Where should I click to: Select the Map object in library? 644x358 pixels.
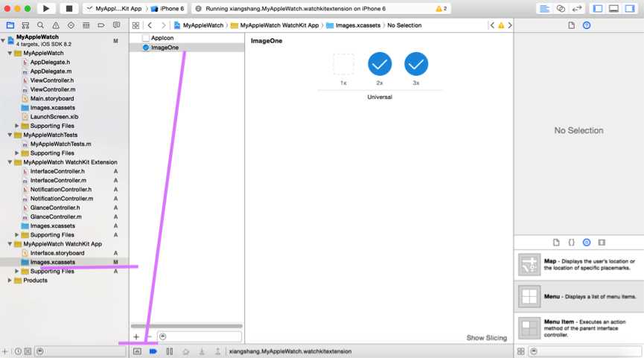pos(578,265)
